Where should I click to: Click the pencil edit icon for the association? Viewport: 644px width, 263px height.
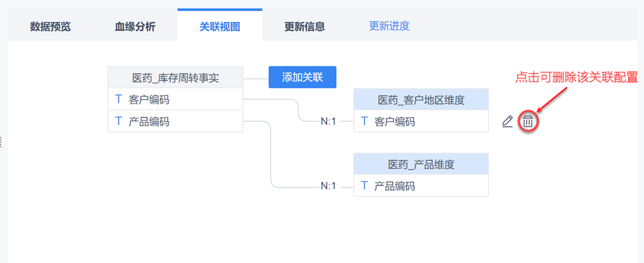pos(507,121)
